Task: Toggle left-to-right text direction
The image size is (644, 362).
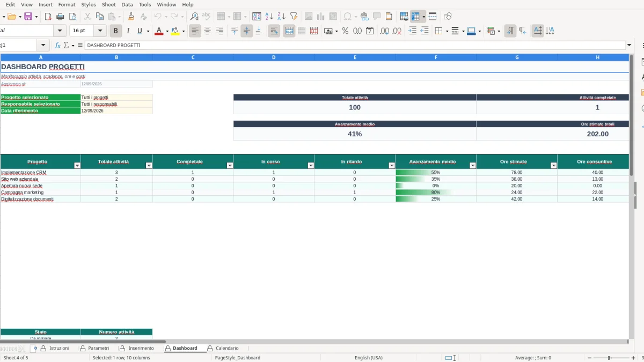Action: 510,31
